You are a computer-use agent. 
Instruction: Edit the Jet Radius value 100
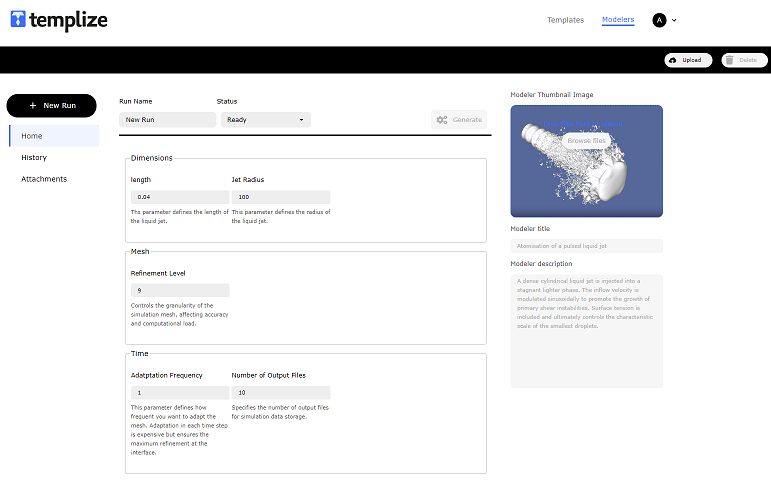[281, 197]
